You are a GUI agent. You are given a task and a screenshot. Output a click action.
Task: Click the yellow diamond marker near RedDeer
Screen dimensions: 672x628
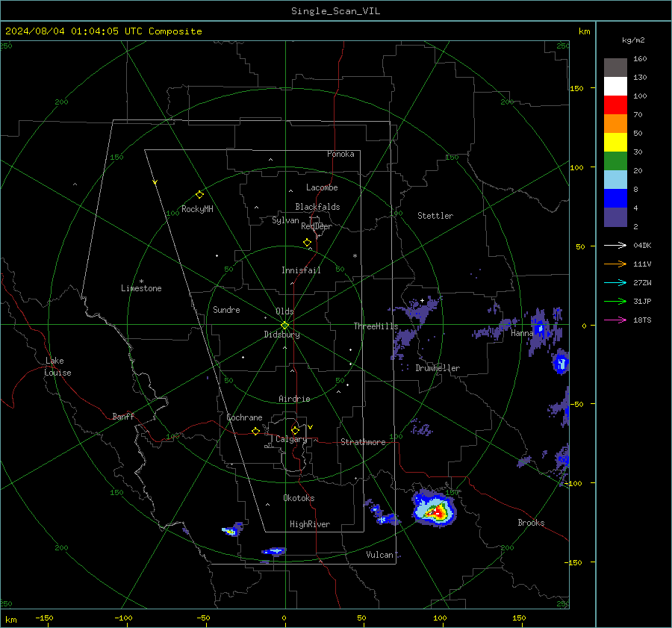pos(307,243)
